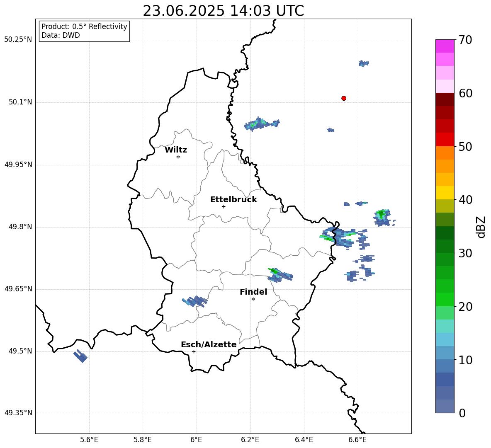Click the 'Data: DWD' text
The height and width of the screenshot is (448, 491).
(x=61, y=35)
